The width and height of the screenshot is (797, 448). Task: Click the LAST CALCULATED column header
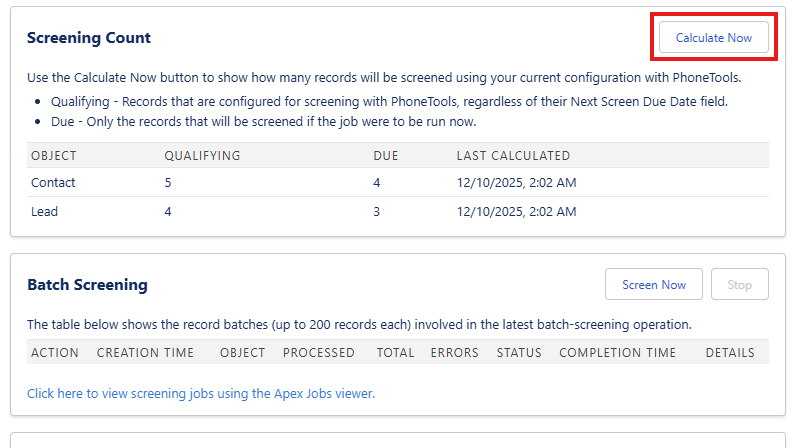click(513, 156)
